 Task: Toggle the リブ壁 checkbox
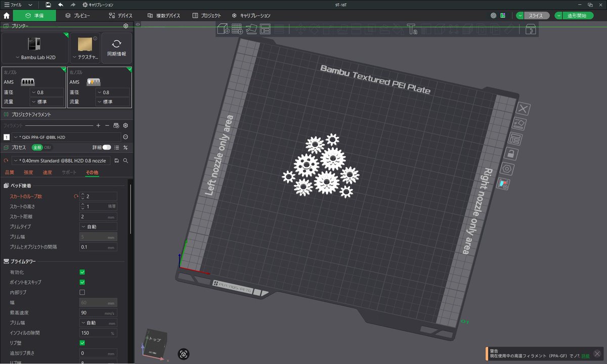coord(82,343)
